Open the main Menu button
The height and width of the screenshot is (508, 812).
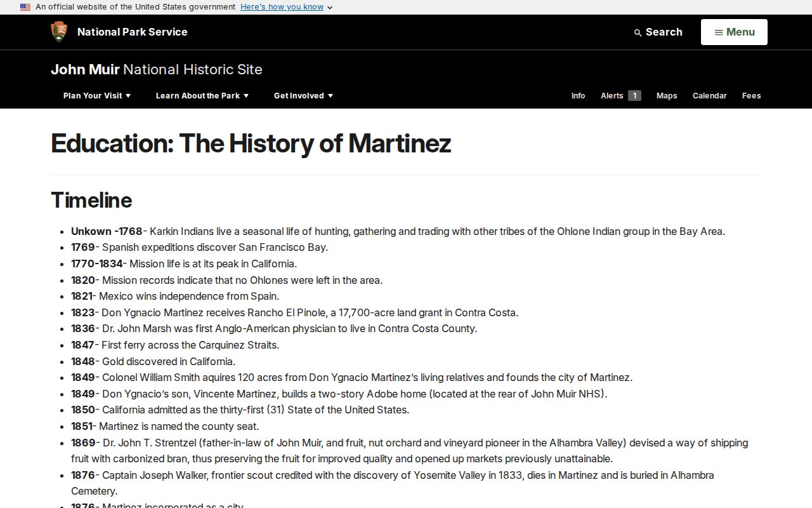734,32
